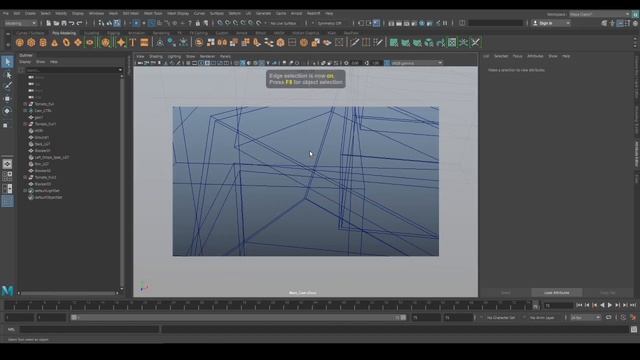Image resolution: width=640 pixels, height=360 pixels.
Task: Click the Attribute Editor Select button
Action: click(505, 293)
